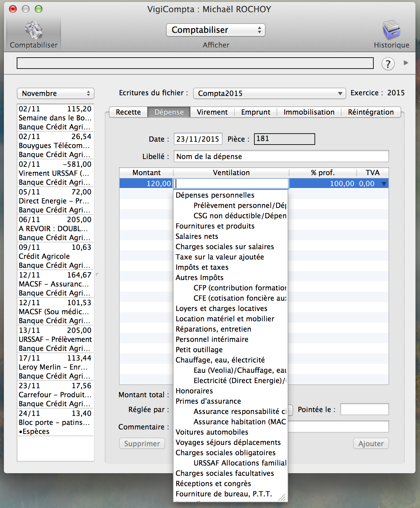420x508 pixels.
Task: Open the Afficher Comptabiliser popup
Action: (x=215, y=30)
